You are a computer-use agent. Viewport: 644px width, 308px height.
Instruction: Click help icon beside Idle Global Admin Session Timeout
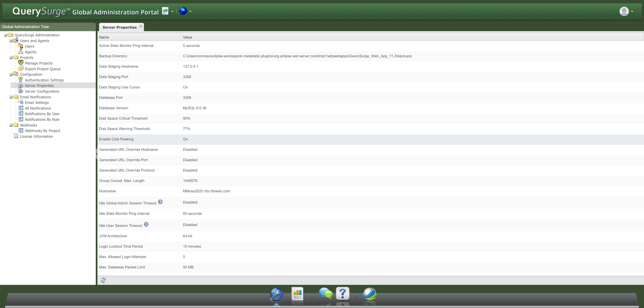point(160,202)
